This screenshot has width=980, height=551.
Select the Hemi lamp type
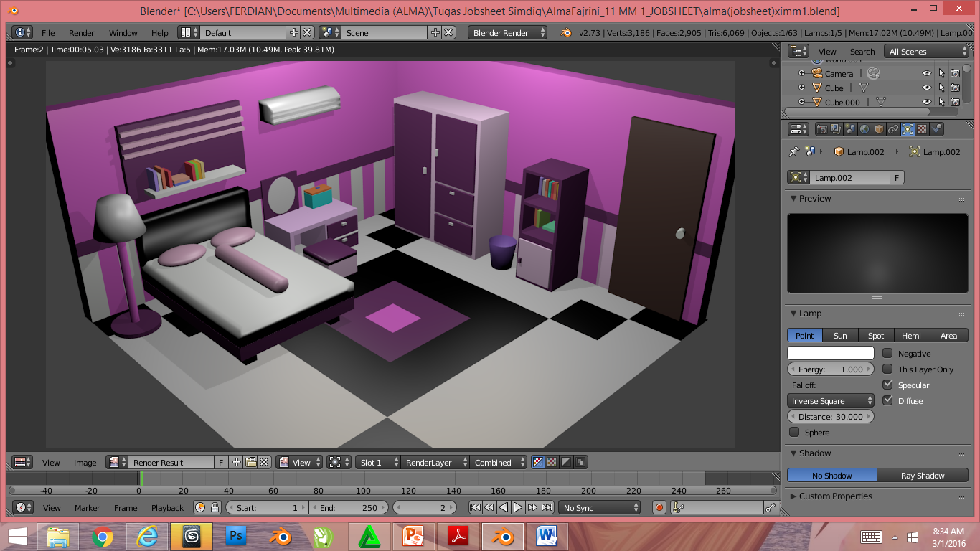point(912,335)
